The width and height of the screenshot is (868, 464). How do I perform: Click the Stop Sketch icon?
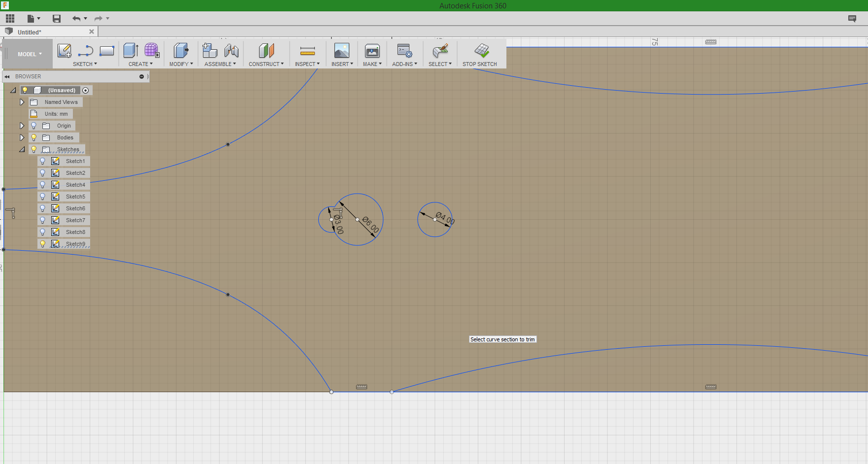tap(481, 50)
